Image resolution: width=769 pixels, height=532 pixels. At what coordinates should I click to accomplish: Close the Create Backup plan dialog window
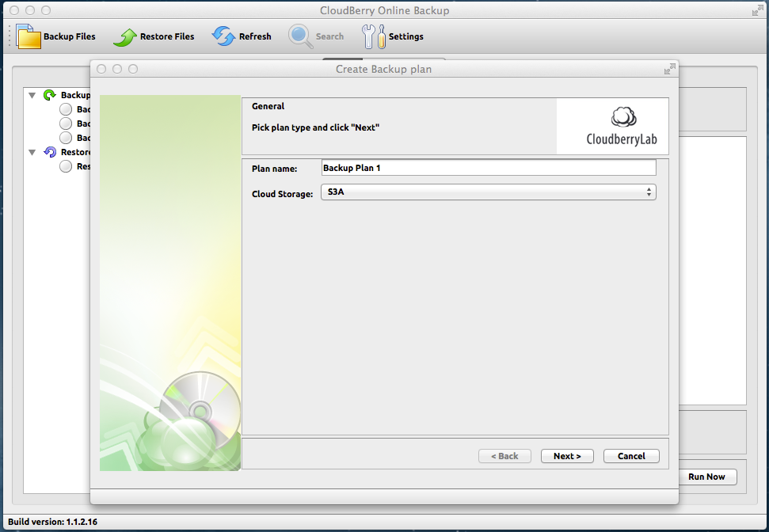[x=101, y=69]
